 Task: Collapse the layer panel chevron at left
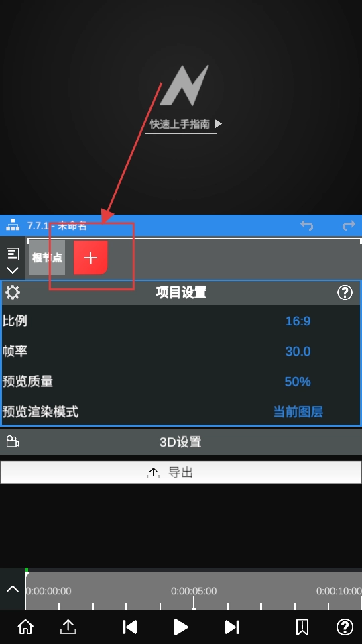click(13, 270)
